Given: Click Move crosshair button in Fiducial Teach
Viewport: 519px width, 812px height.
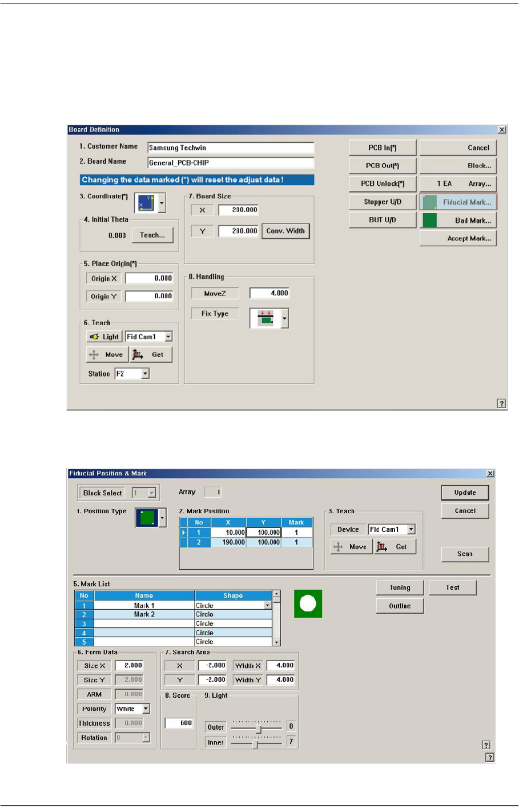Looking at the screenshot, I should (x=352, y=547).
